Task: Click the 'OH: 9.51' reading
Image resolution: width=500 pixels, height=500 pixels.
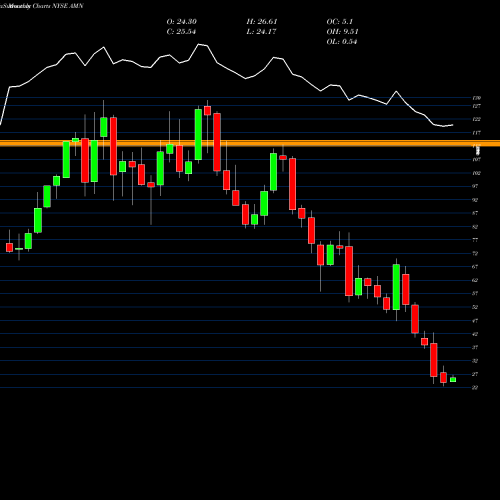Action: (x=342, y=32)
